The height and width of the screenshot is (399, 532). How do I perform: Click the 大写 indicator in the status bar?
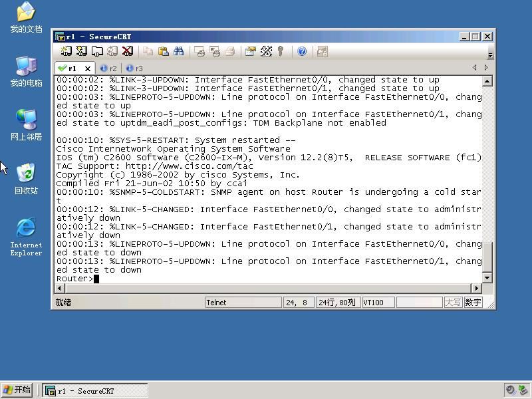point(453,303)
